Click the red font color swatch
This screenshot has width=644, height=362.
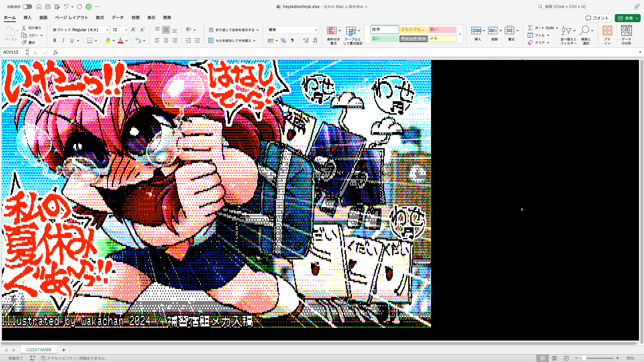coord(120,41)
